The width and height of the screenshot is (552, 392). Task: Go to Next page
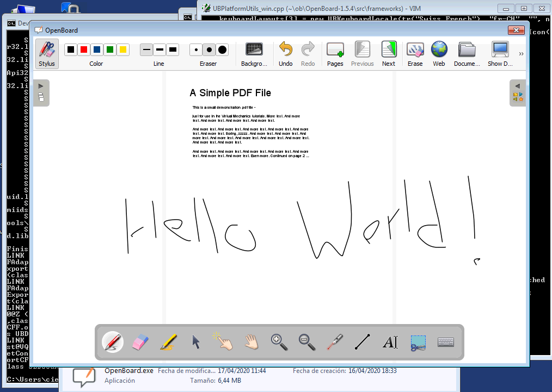point(389,53)
